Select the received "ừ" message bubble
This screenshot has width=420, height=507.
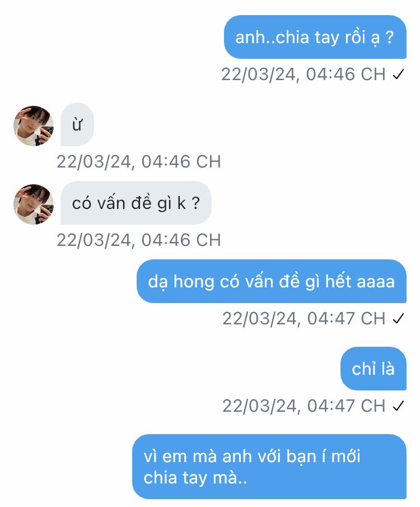(x=77, y=125)
